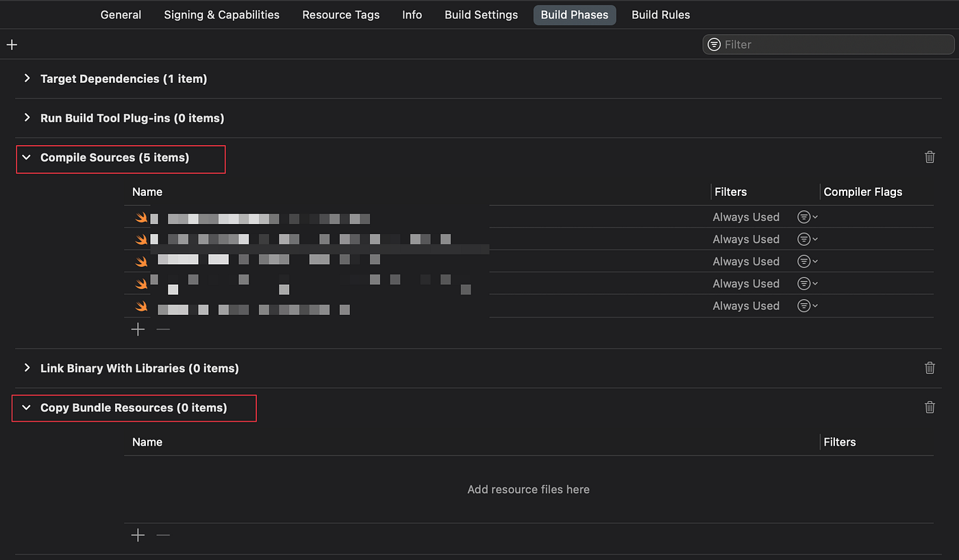This screenshot has width=959, height=560.
Task: Add a resource file under Copy Bundle Resources
Action: tap(138, 535)
